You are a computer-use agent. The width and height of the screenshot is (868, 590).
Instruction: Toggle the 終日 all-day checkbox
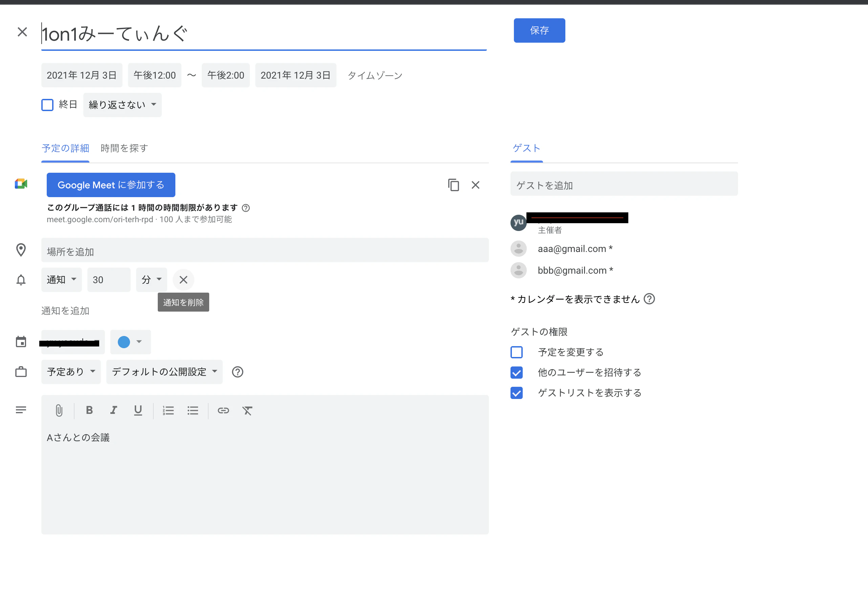(x=47, y=105)
